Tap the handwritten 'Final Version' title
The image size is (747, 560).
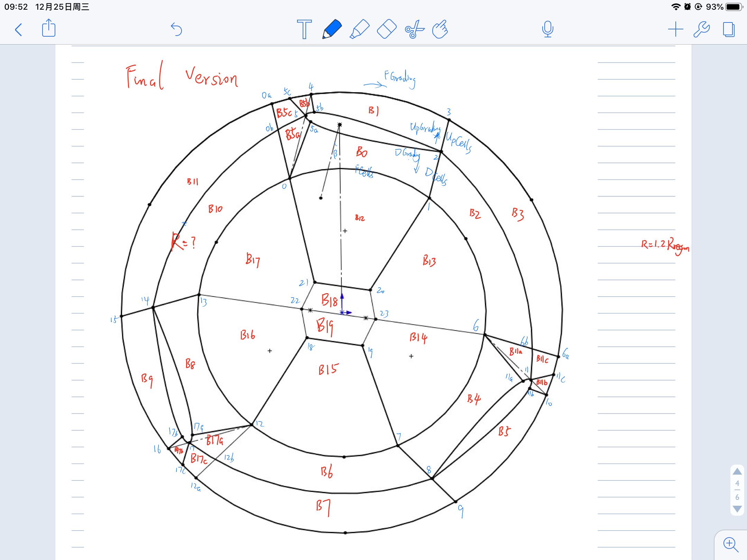click(182, 76)
